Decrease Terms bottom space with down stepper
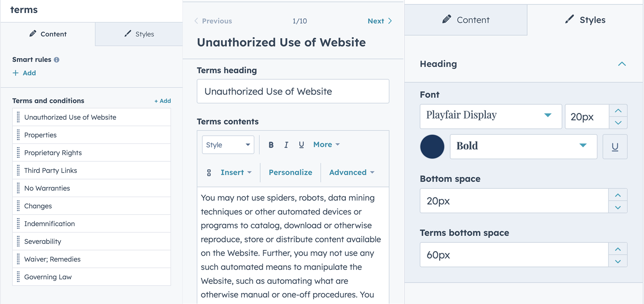The image size is (644, 304). point(618,261)
